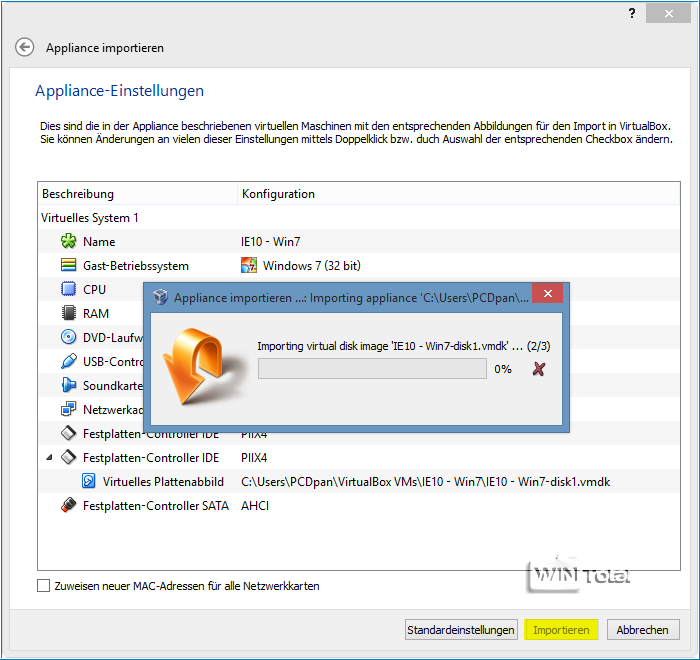
Task: Click icon of expanded Festplatten-Controller IDE row
Action: [68, 457]
